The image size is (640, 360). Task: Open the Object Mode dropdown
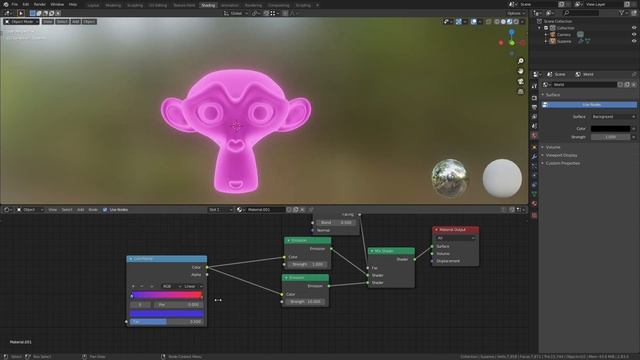(21, 22)
